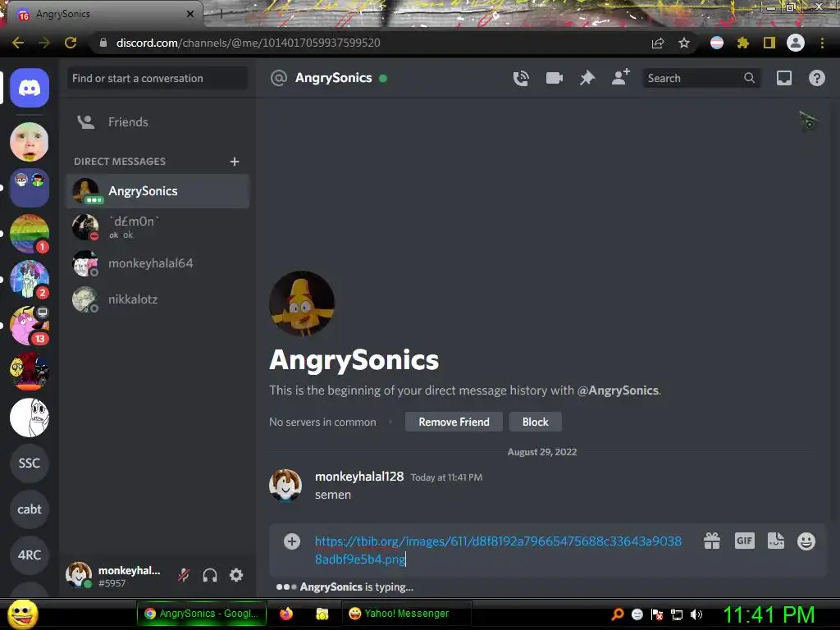Open user settings gear
The height and width of the screenshot is (630, 840).
click(x=236, y=575)
